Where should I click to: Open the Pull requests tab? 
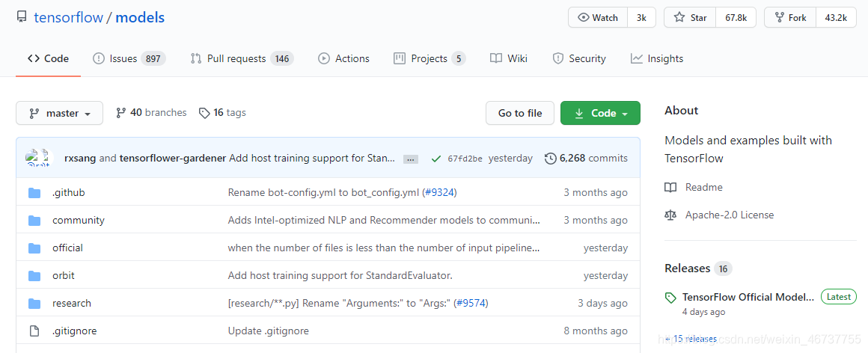(242, 58)
